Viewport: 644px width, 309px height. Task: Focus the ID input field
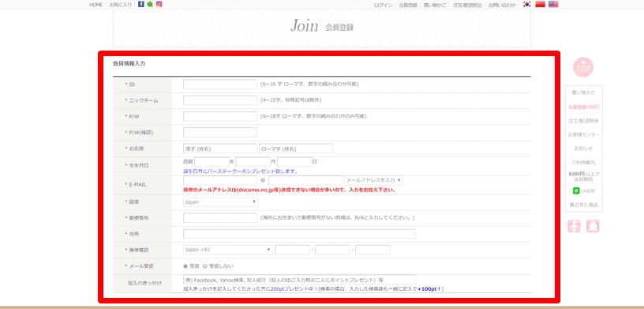tap(220, 84)
